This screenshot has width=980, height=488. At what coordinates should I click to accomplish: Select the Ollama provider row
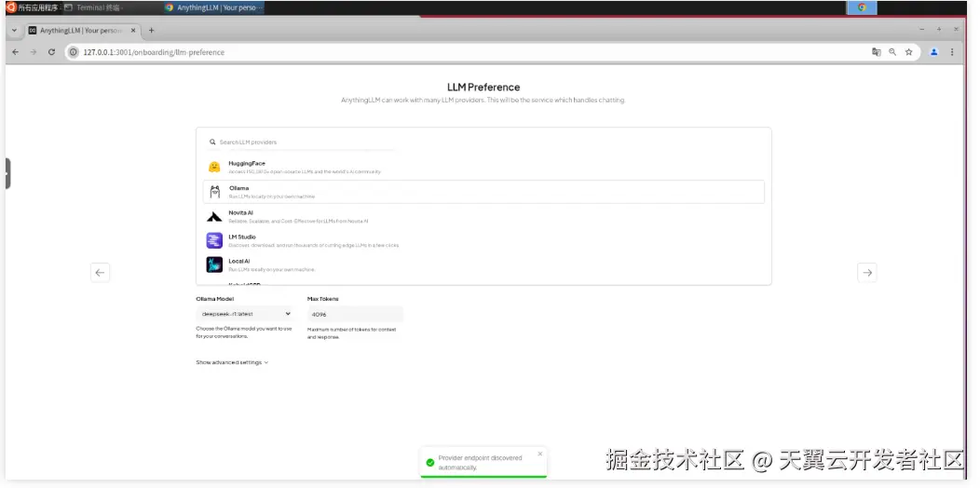click(483, 192)
